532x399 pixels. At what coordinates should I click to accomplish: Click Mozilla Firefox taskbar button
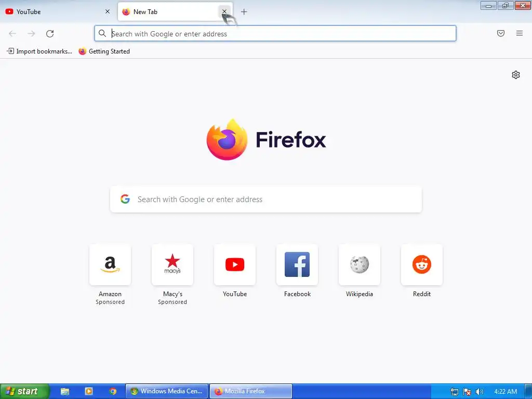(x=251, y=391)
